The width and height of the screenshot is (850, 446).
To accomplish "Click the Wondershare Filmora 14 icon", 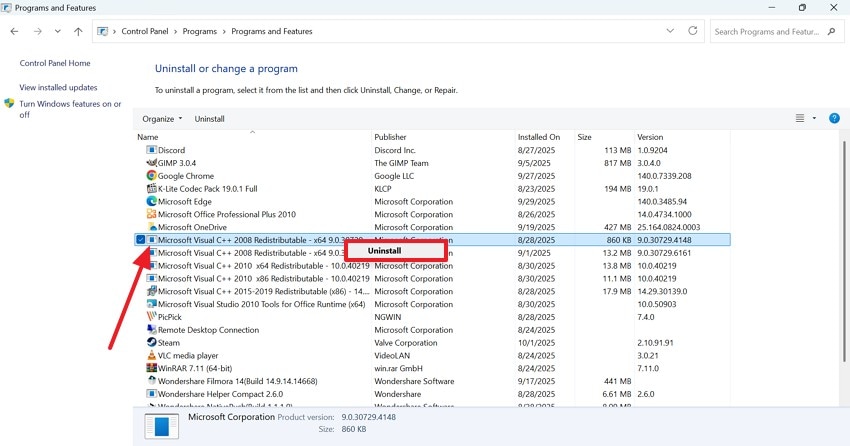I will [152, 381].
